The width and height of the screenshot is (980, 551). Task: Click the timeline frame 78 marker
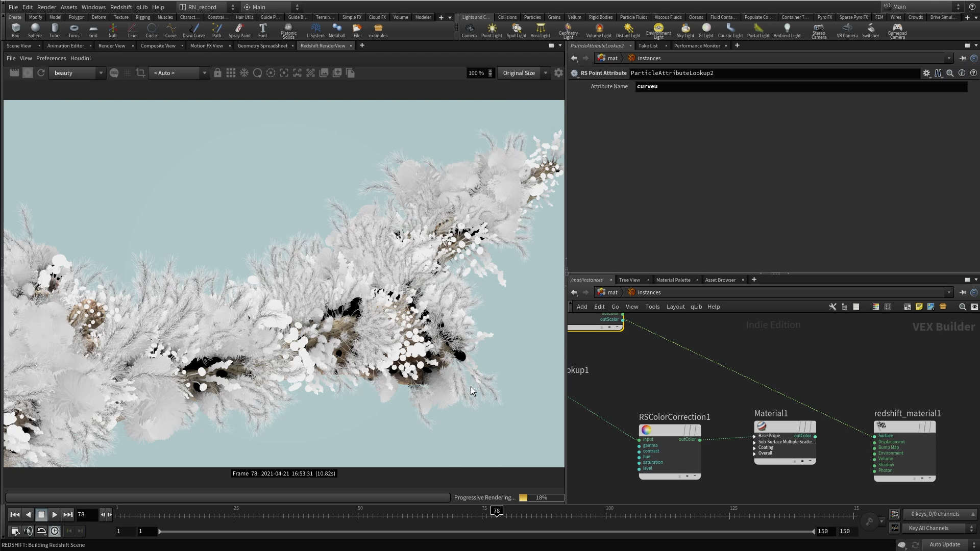(497, 511)
